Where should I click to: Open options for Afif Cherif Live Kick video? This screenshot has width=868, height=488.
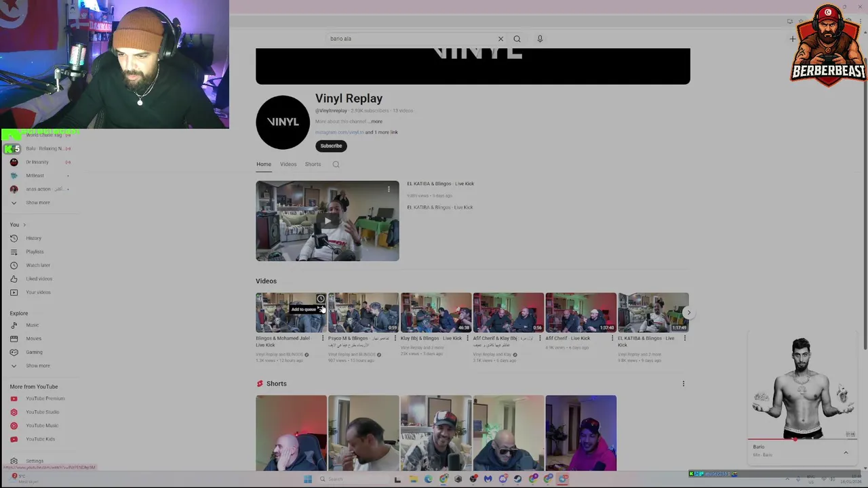click(x=612, y=338)
